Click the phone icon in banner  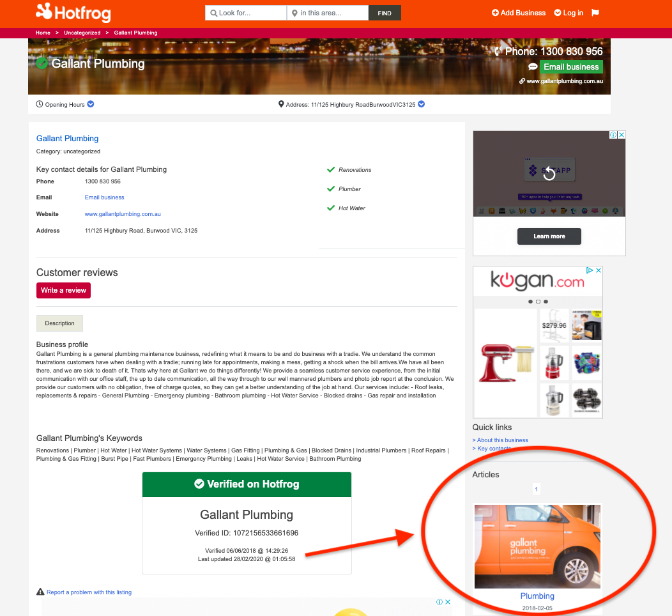(498, 52)
